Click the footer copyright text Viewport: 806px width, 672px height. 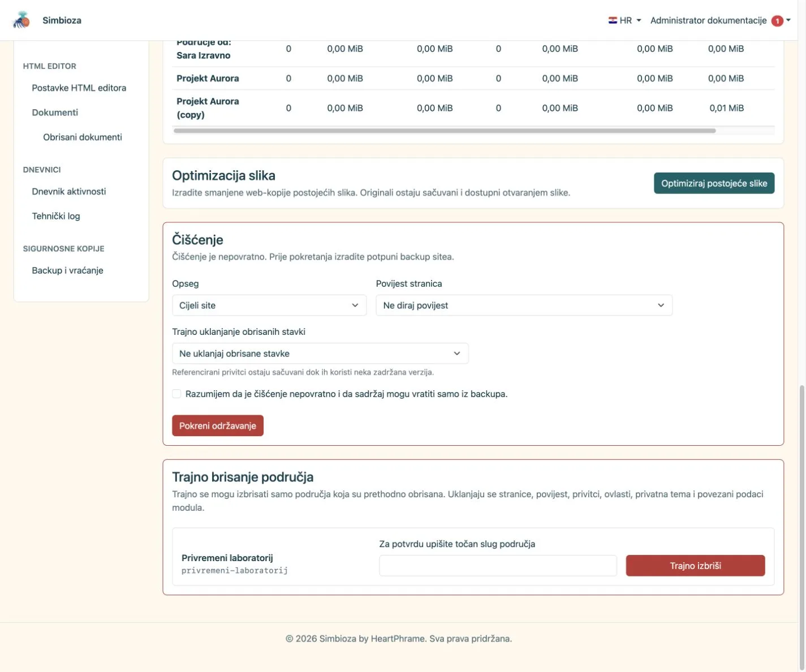(x=399, y=639)
